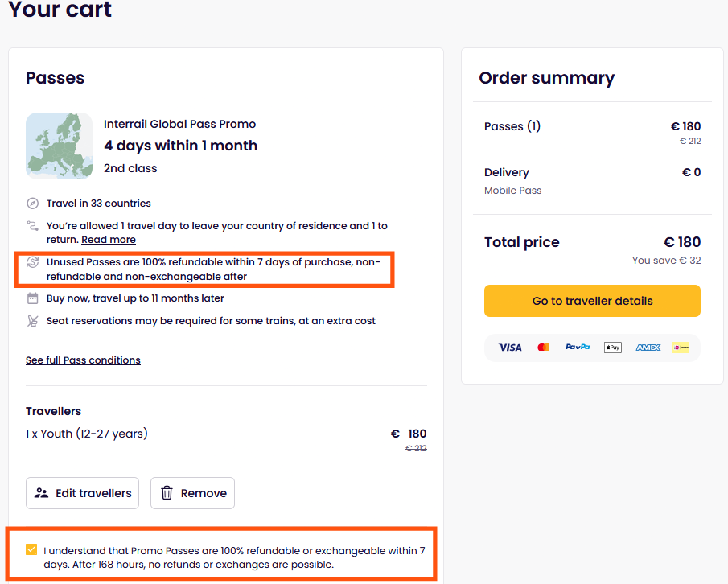Image resolution: width=728 pixels, height=584 pixels.
Task: Open See full Pass conditions link
Action: tap(83, 360)
